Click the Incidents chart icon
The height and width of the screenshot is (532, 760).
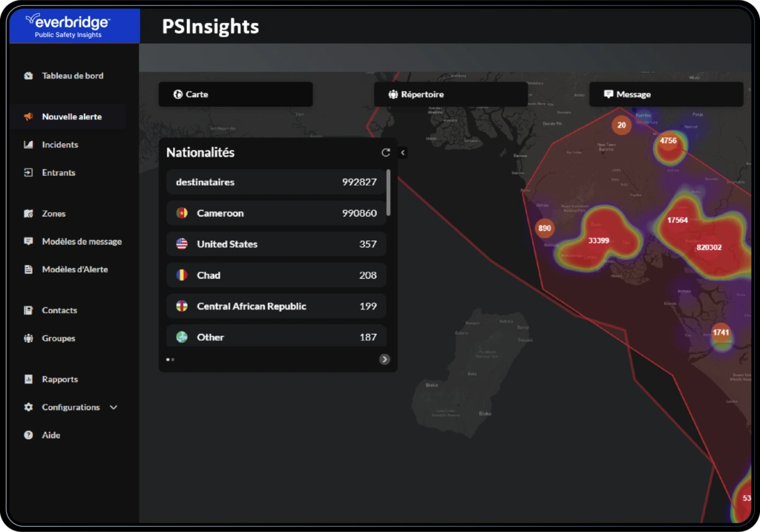tap(29, 145)
